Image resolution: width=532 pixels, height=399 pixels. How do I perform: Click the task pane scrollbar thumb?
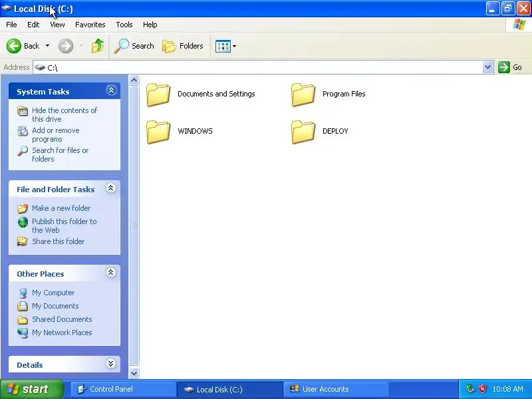[134, 227]
